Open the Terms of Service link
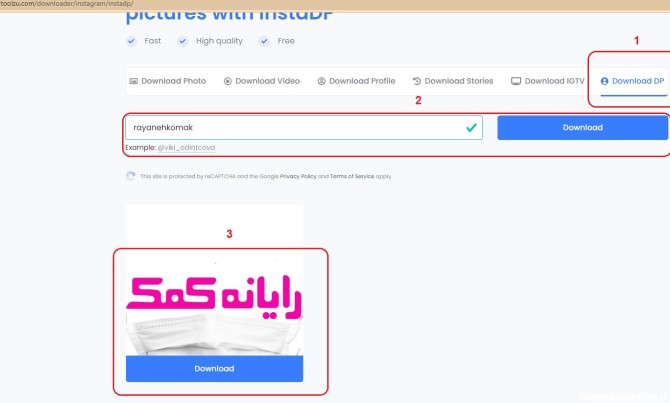The width and height of the screenshot is (670, 403). pyautogui.click(x=352, y=176)
